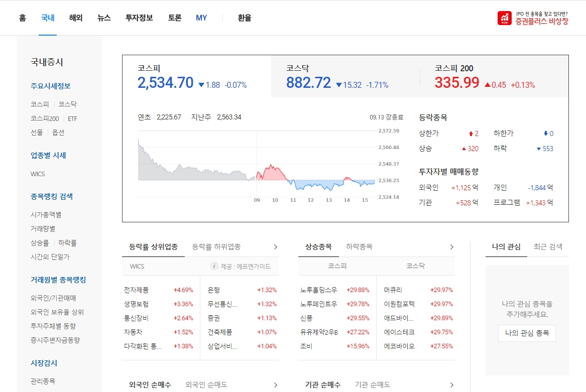Image resolution: width=586 pixels, height=392 pixels.
Task: Expand the 기관 순매수 section arrow
Action: tap(451, 384)
